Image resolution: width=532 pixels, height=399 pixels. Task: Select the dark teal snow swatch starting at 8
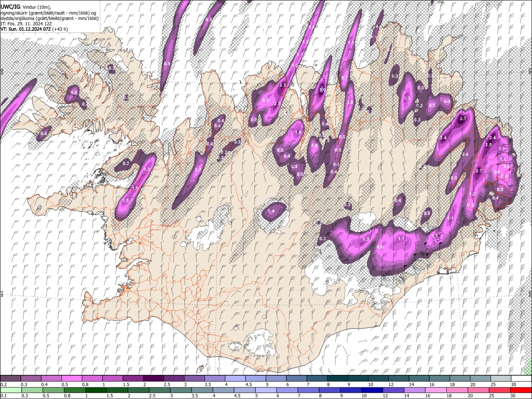337,378
